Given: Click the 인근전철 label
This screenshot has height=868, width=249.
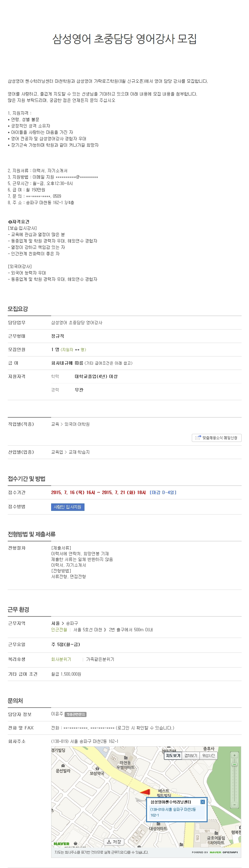Looking at the screenshot, I should 59,630.
